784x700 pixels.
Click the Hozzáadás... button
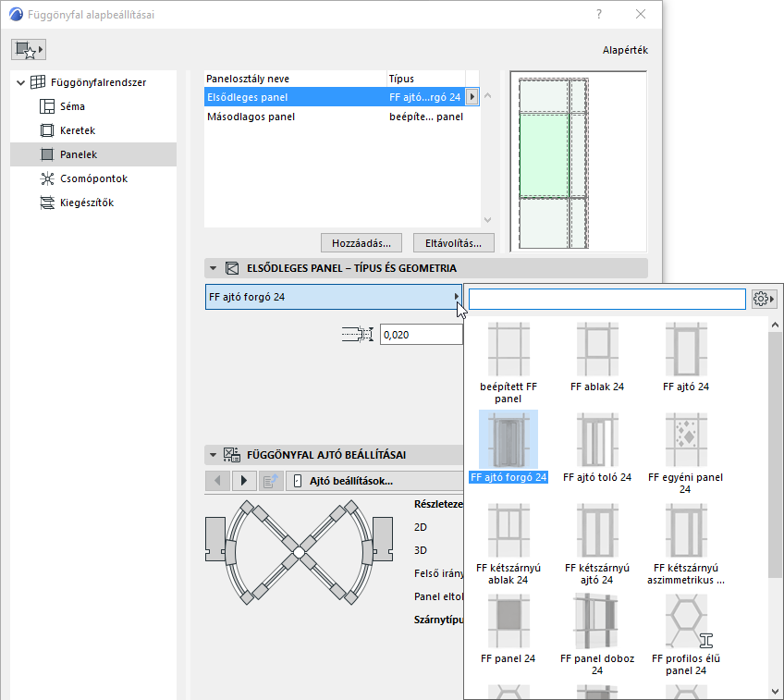coord(361,243)
